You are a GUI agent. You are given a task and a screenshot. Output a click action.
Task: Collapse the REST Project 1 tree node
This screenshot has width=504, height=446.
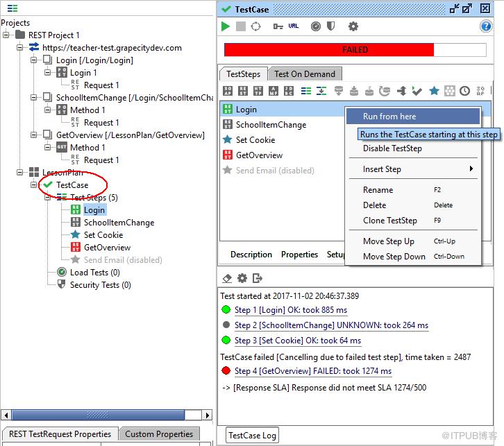6,35
